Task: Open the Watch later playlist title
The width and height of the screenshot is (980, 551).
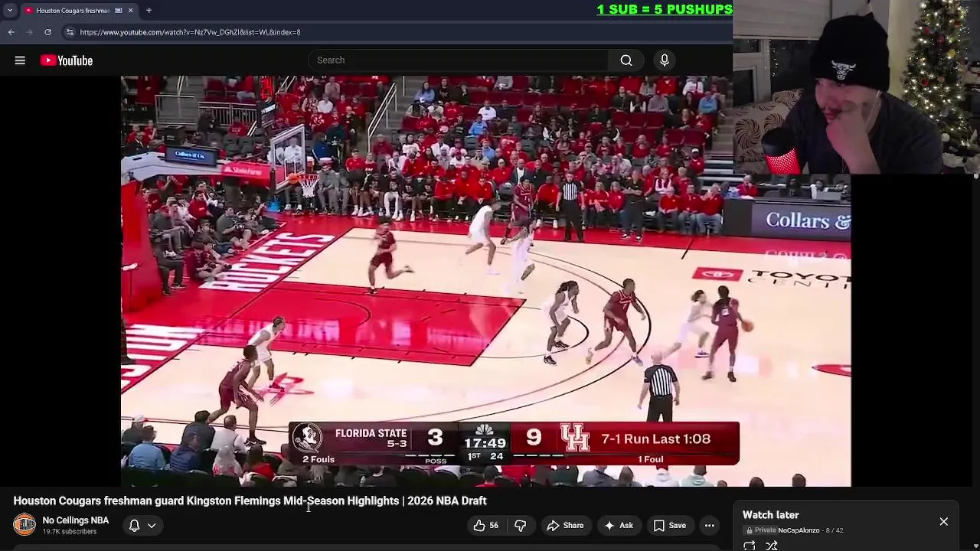Action: click(771, 515)
